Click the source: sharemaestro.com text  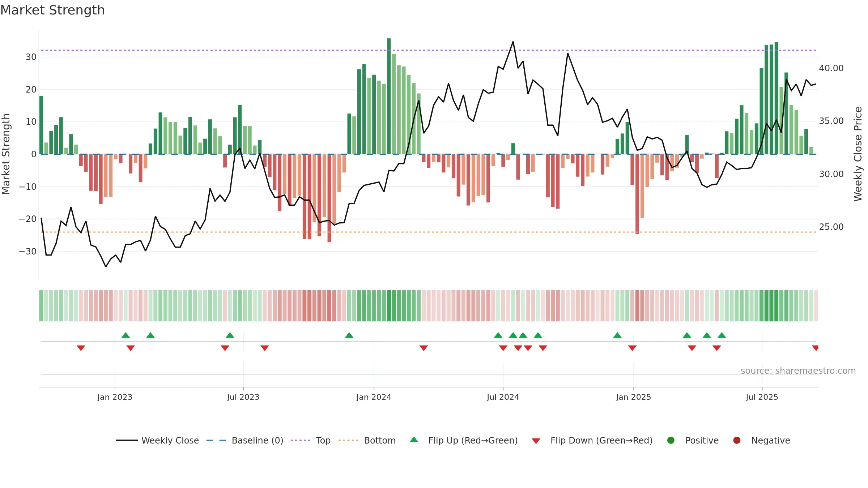point(798,371)
